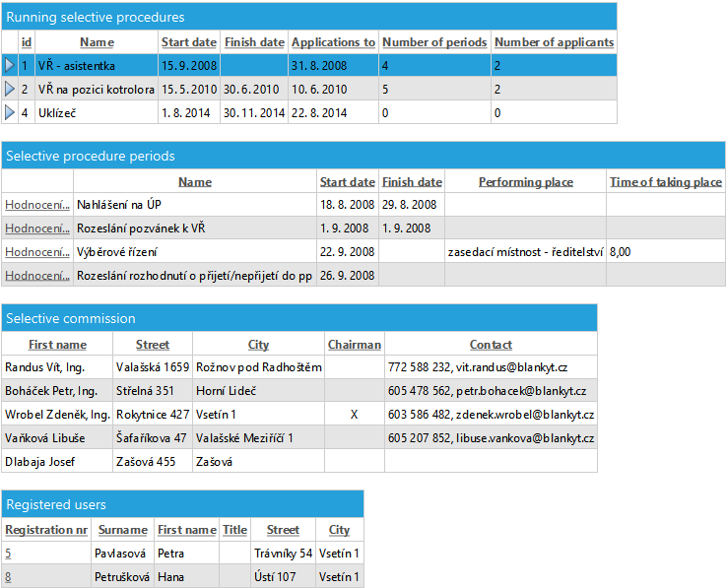Click vit.randus@blankyt.cz contact cell

coord(491,367)
